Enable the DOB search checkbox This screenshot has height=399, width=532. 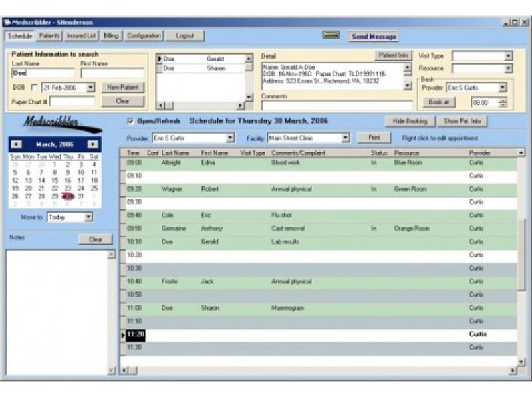tap(34, 88)
